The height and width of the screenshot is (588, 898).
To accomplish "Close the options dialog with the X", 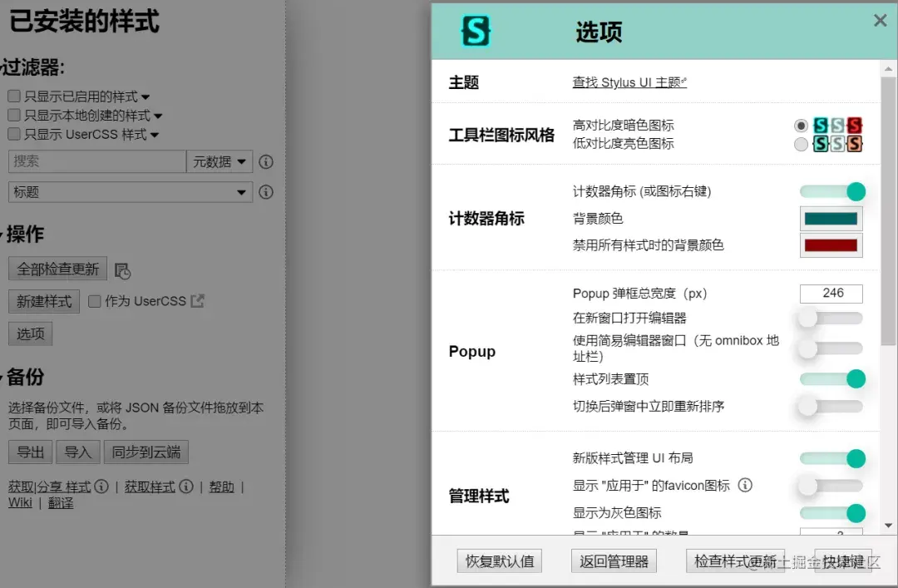I will (x=881, y=21).
